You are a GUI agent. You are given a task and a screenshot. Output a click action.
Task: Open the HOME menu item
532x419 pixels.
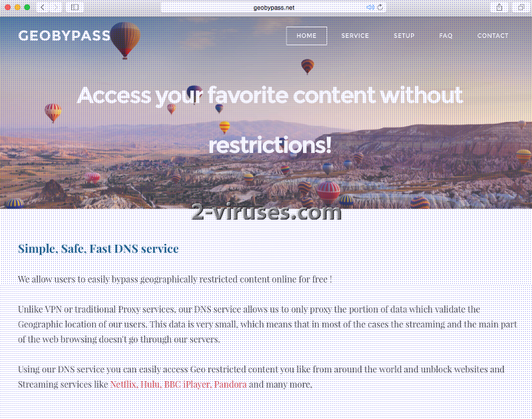point(307,36)
